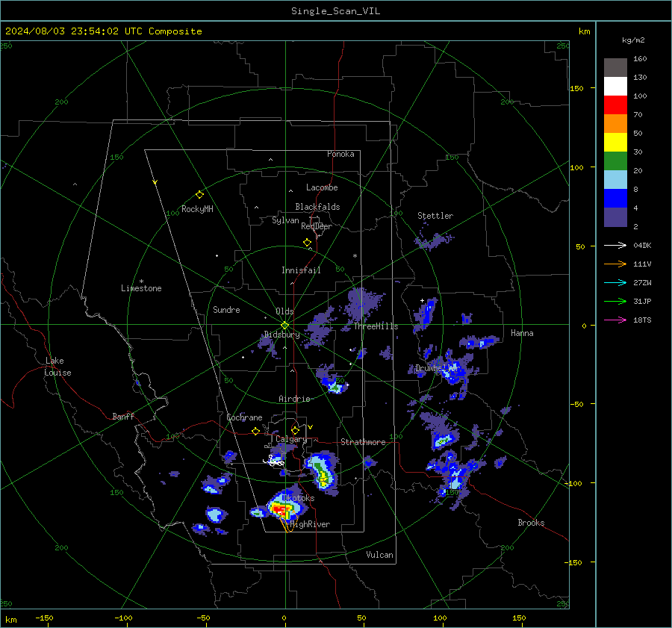Click the Lake Louise label
The image size is (672, 628).
click(x=57, y=367)
